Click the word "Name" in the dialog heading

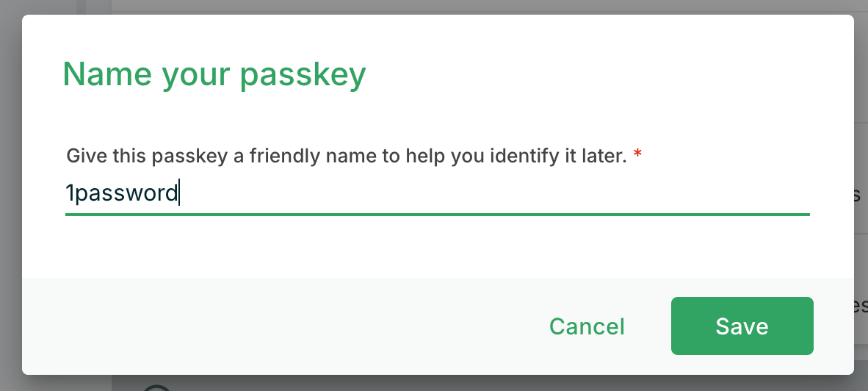pos(107,75)
